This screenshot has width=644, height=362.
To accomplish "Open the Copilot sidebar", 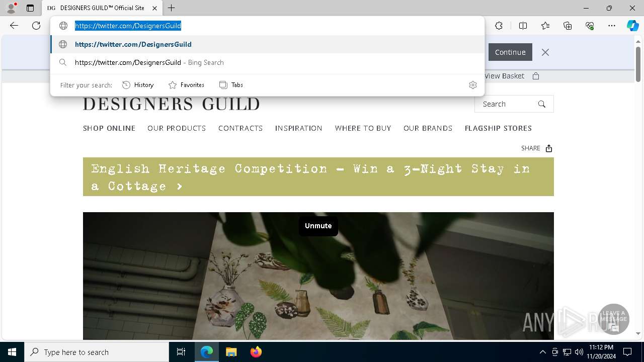I will (x=632, y=26).
